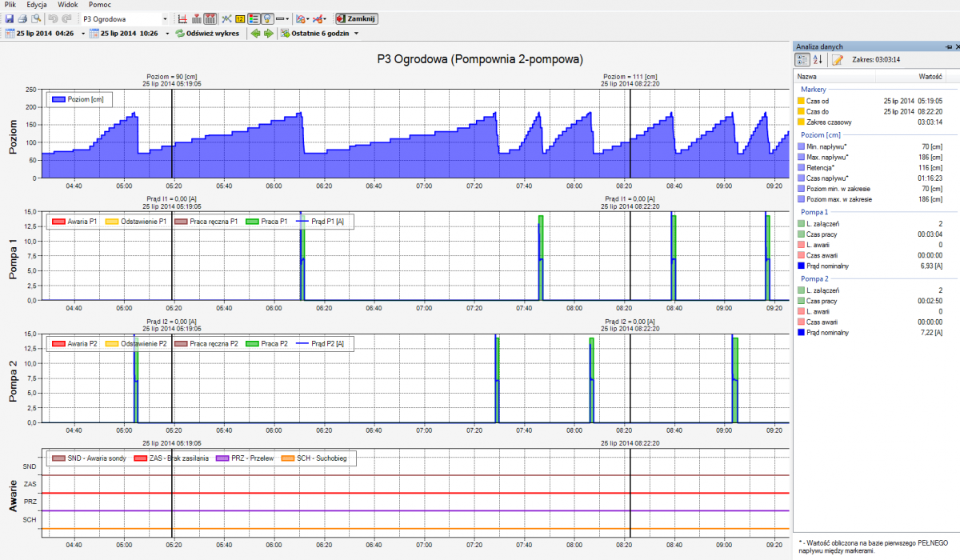Click the blue Poziom [cm] legend swatch
This screenshot has height=560, width=960.
click(58, 100)
